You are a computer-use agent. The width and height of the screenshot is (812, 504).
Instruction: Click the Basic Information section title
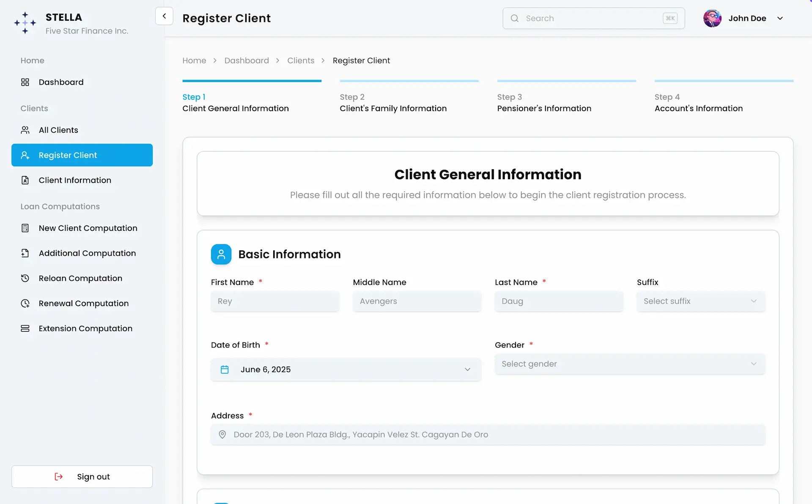point(289,254)
